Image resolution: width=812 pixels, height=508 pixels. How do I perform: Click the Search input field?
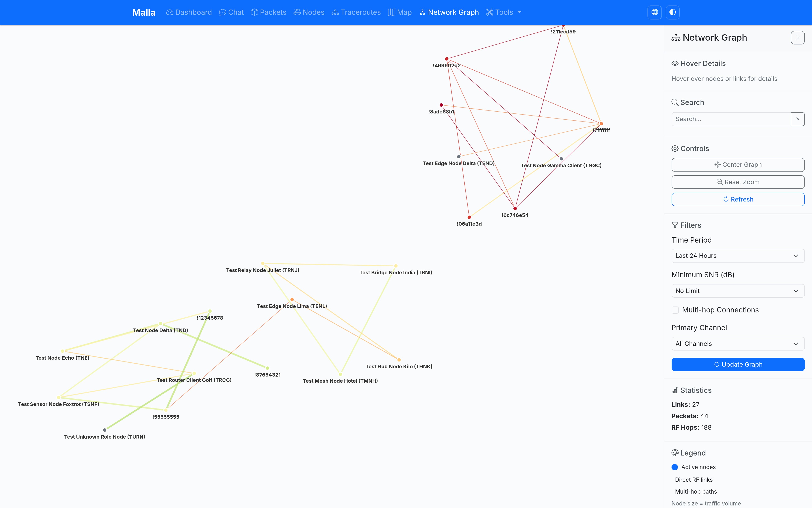(731, 119)
